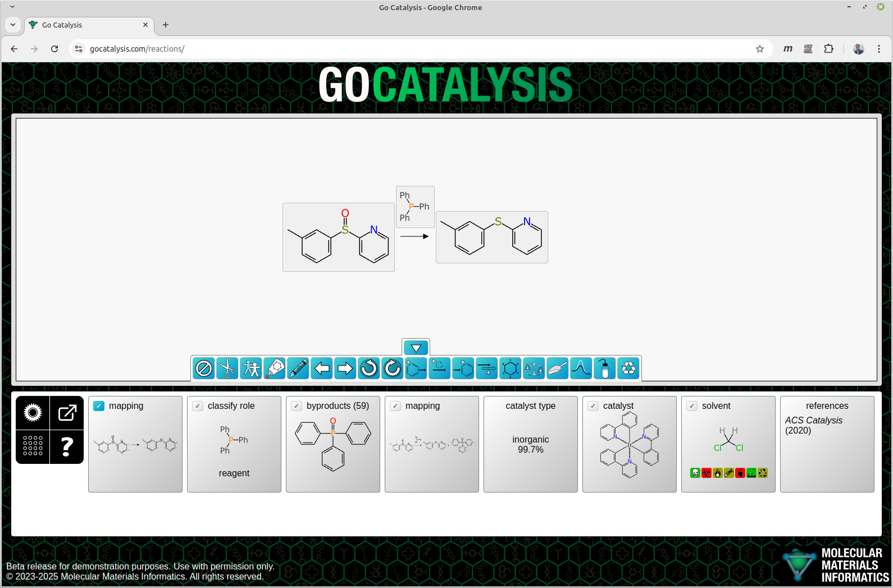Click the triphenylphosphine reagent box above arrow
This screenshot has height=588, width=893.
click(x=415, y=207)
